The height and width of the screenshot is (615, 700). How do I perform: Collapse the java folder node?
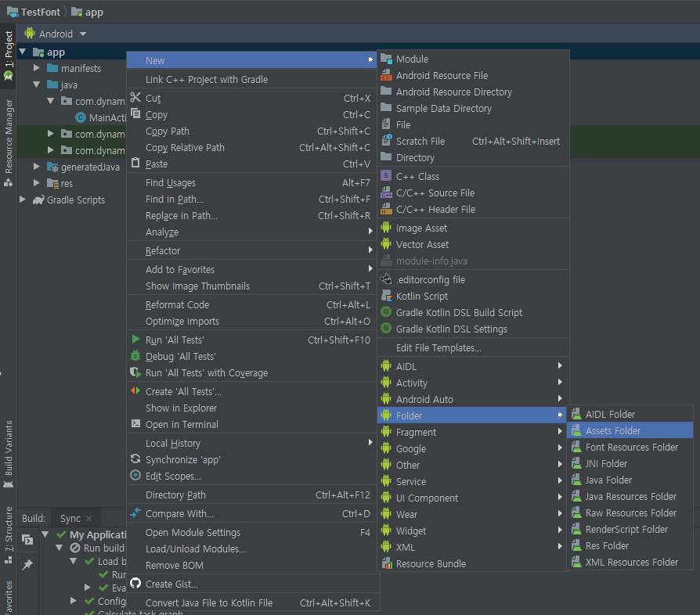tap(37, 85)
